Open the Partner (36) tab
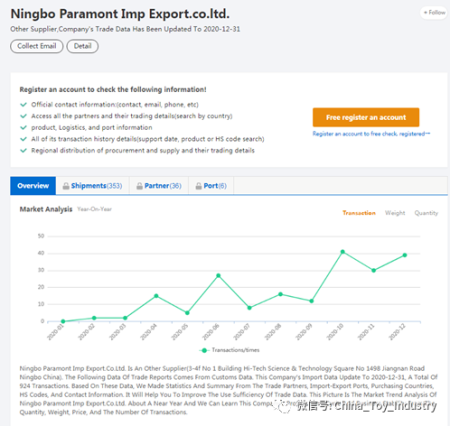450x426 pixels. click(x=159, y=186)
